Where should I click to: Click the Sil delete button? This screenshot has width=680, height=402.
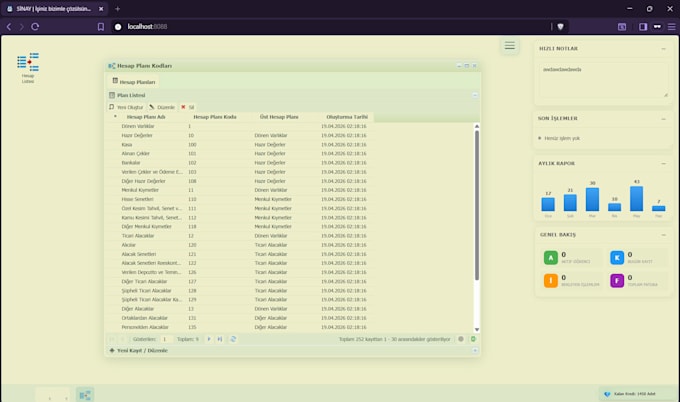(187, 107)
